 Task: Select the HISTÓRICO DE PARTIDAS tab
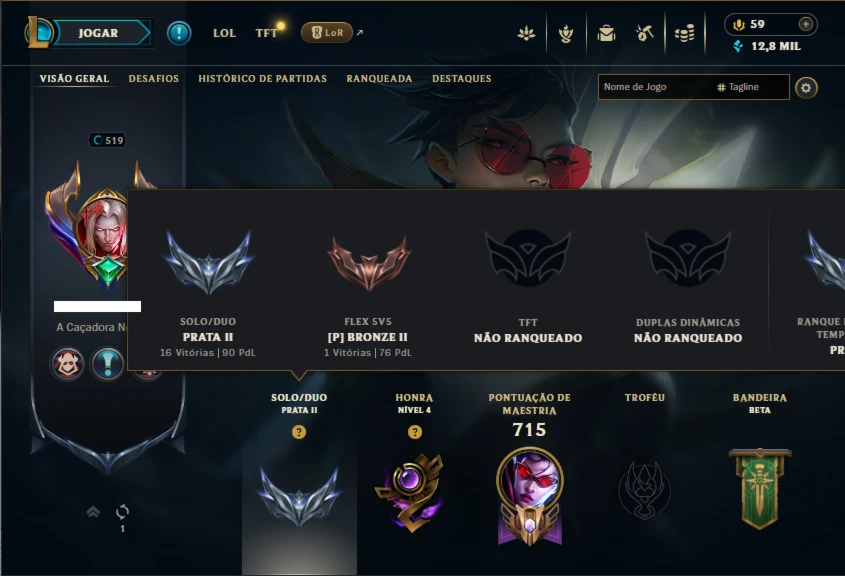pos(262,79)
